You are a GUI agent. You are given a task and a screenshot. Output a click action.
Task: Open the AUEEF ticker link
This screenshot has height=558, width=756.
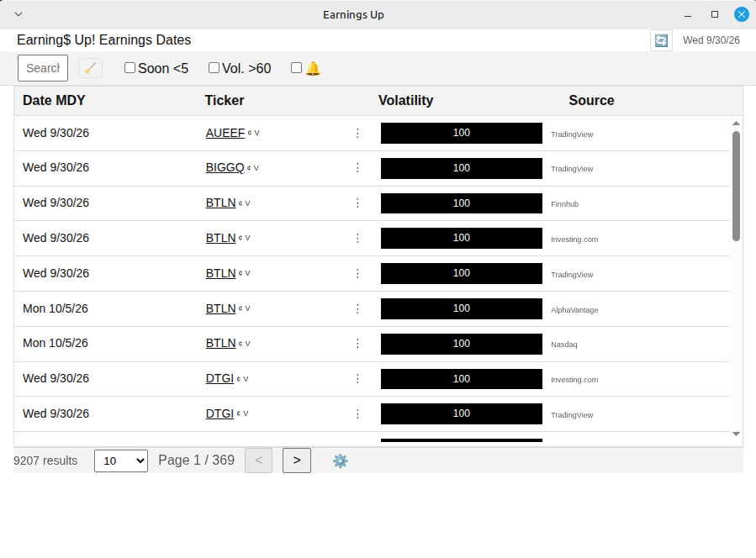(x=225, y=133)
